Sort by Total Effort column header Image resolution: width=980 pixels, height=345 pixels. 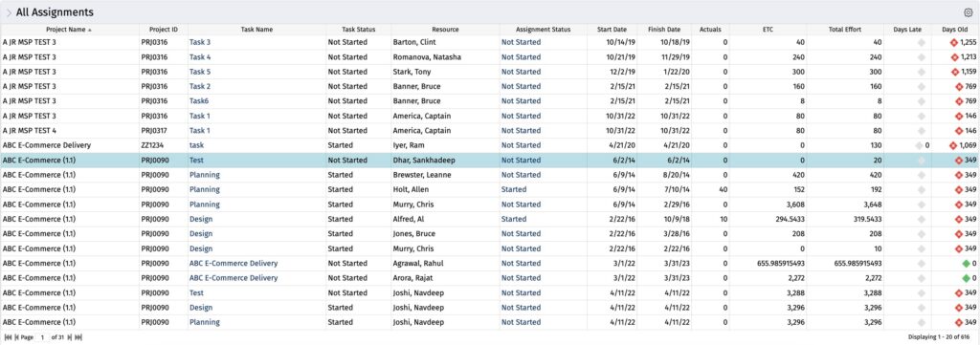(846, 30)
